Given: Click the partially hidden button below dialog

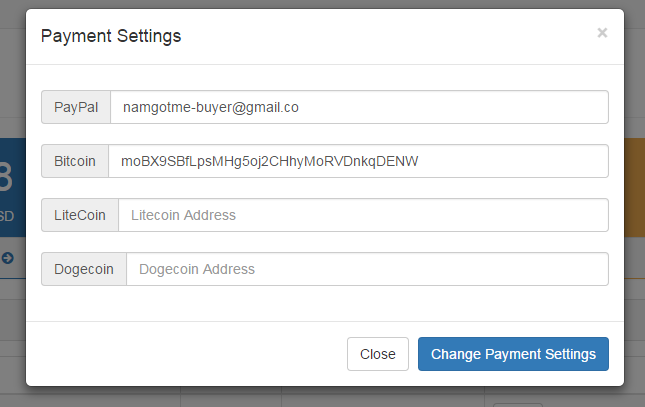Looking at the screenshot, I should (x=517, y=402).
